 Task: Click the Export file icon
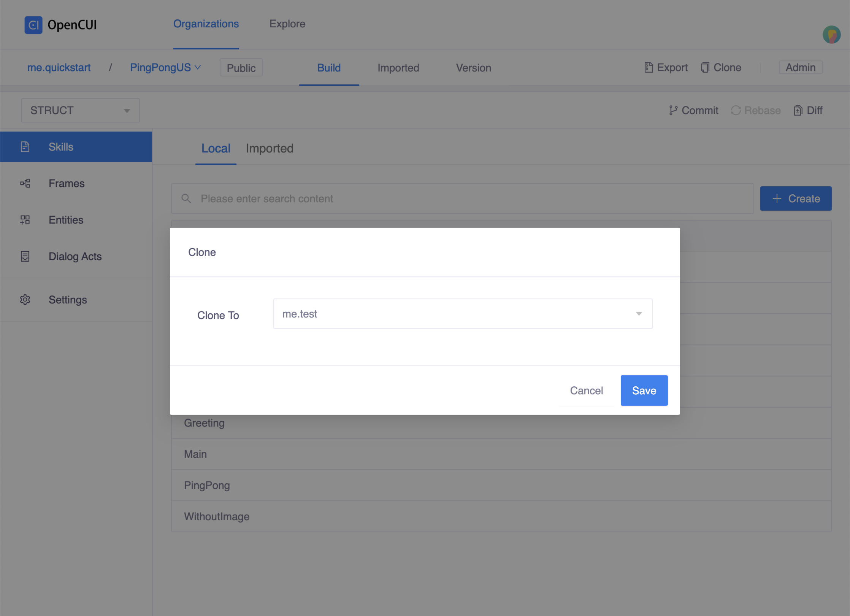coord(649,68)
